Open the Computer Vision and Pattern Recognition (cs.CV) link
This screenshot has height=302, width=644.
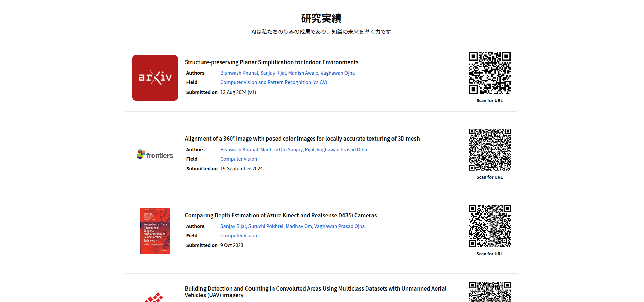click(x=273, y=82)
